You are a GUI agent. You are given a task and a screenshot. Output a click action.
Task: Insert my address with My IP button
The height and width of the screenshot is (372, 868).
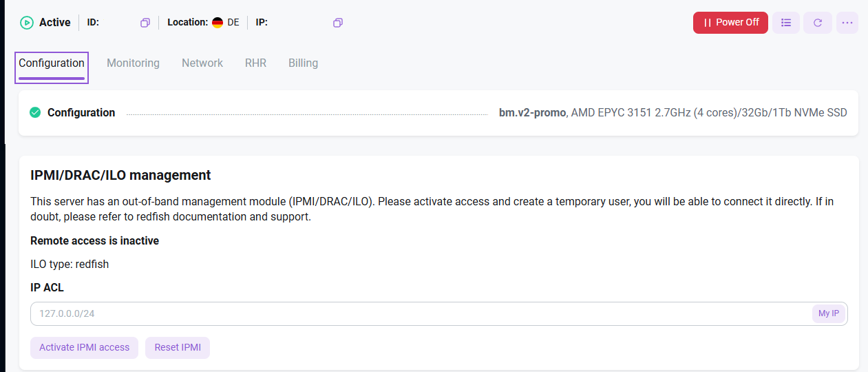pyautogui.click(x=829, y=313)
